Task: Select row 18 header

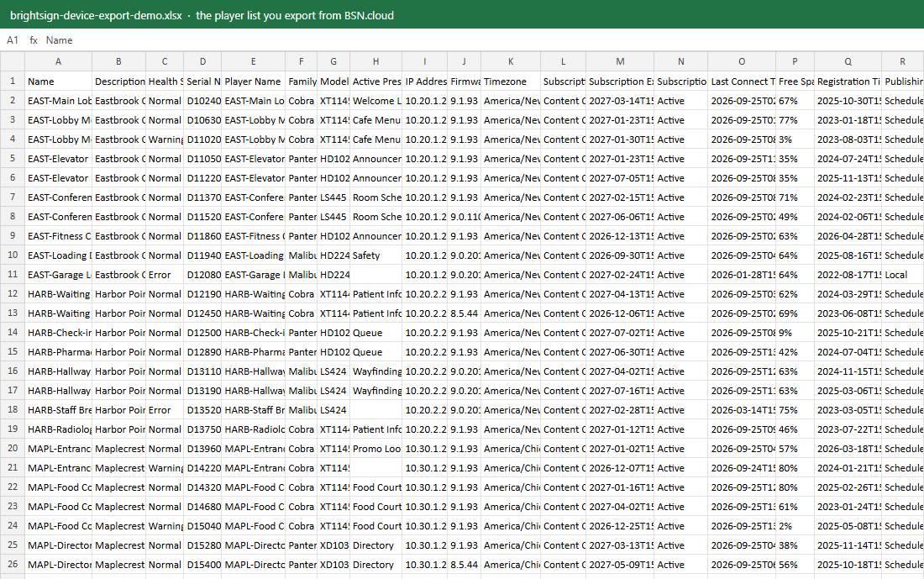Action: pyautogui.click(x=13, y=410)
